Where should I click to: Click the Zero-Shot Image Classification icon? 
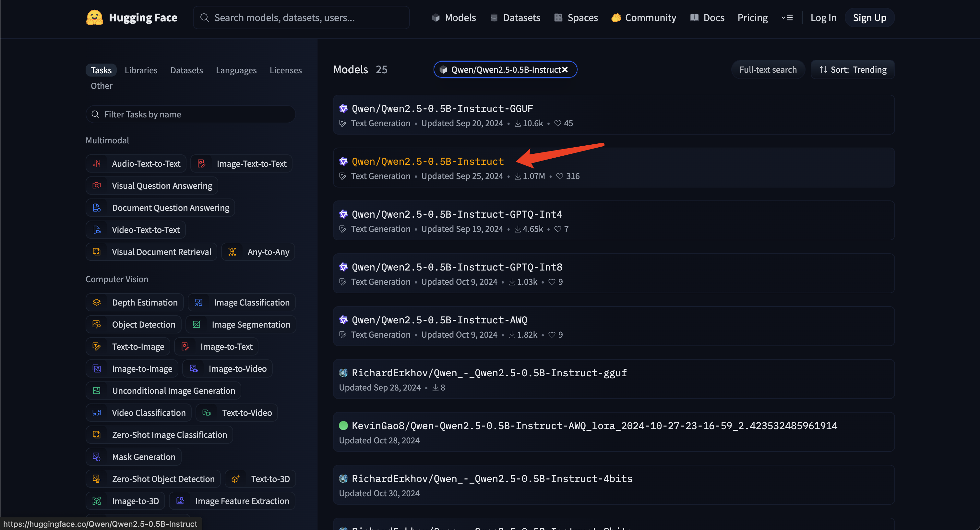click(97, 435)
